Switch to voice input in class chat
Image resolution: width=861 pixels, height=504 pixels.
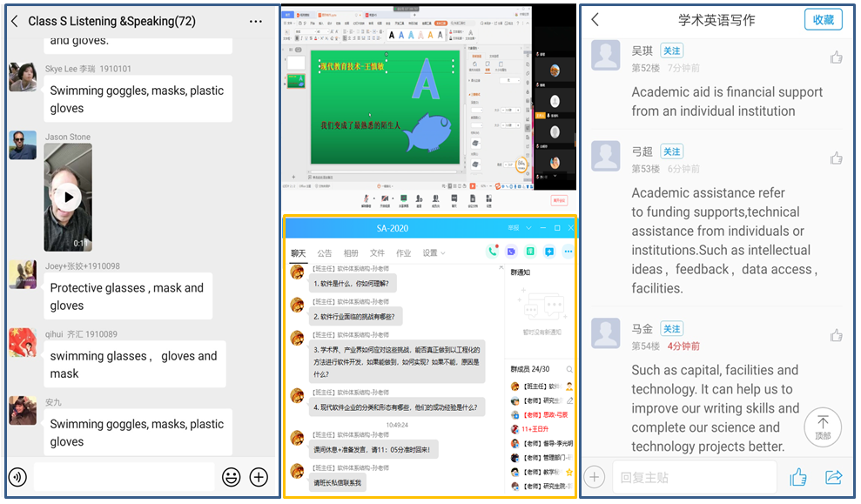[x=17, y=477]
